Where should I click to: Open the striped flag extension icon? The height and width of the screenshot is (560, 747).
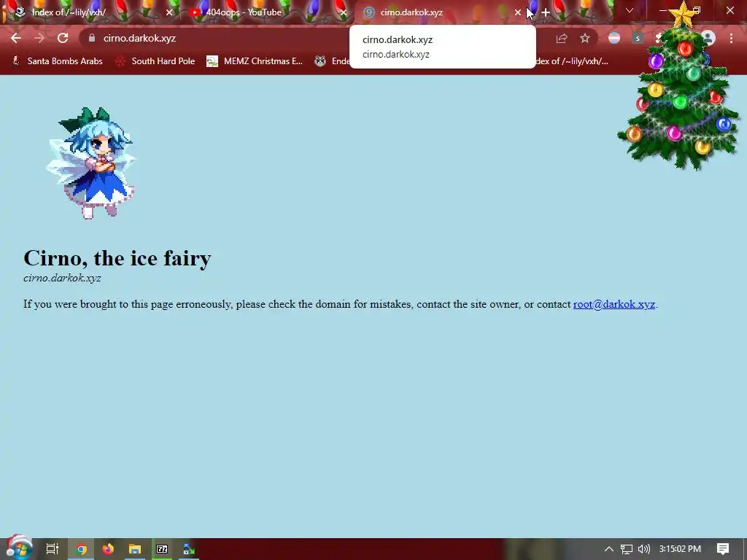(614, 38)
